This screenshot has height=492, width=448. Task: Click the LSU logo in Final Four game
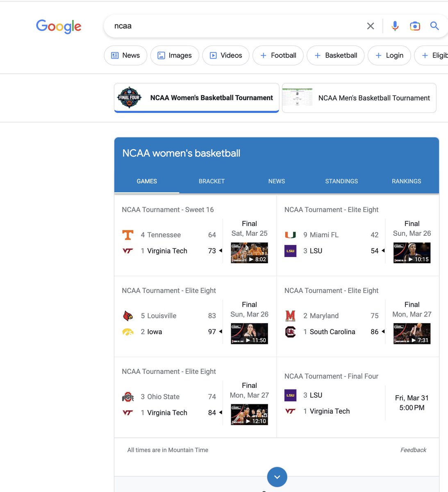(290, 395)
